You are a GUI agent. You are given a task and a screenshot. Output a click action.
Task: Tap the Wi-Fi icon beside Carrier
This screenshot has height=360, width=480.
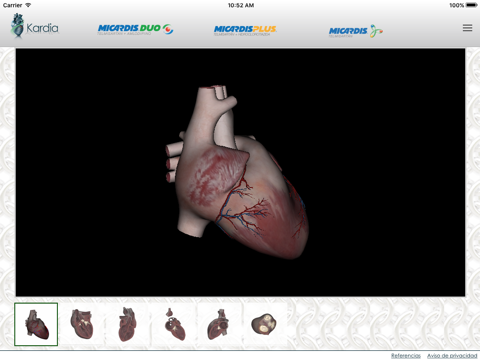tap(28, 5)
